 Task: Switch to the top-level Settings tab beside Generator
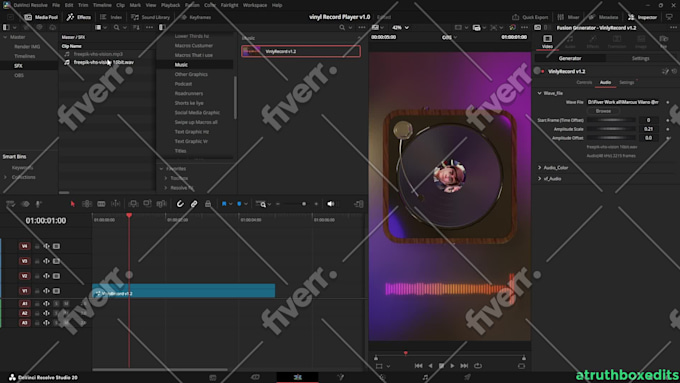pos(640,58)
